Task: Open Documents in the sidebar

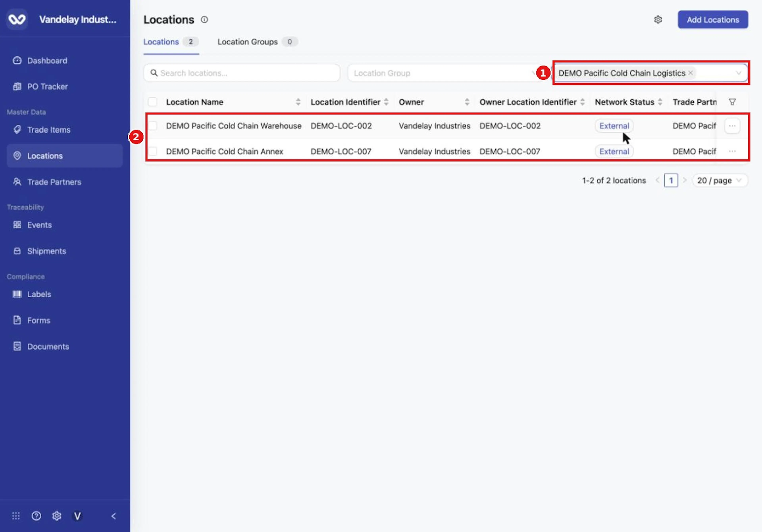Action: click(x=65, y=347)
